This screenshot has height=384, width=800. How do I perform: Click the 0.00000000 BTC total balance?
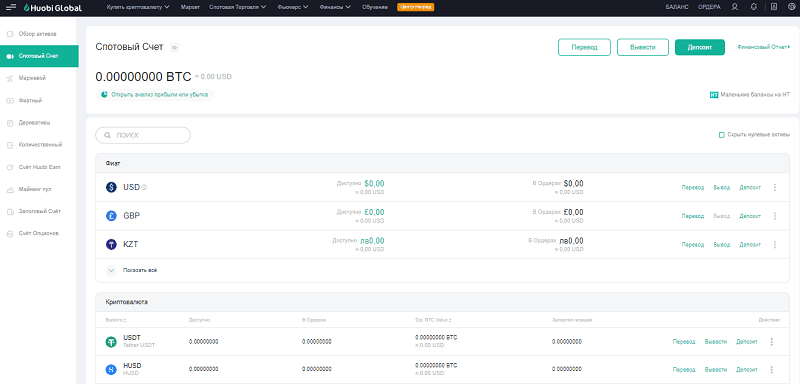[x=143, y=76]
